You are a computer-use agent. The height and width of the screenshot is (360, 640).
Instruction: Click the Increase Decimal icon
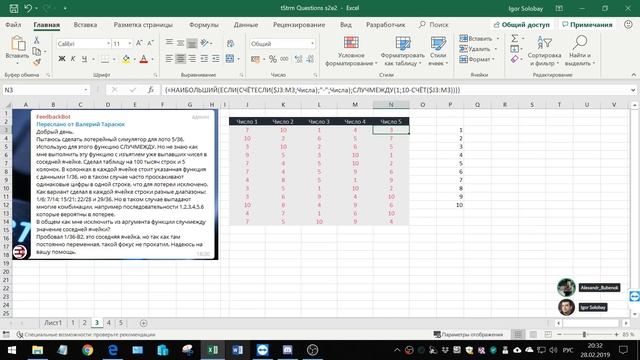click(299, 59)
